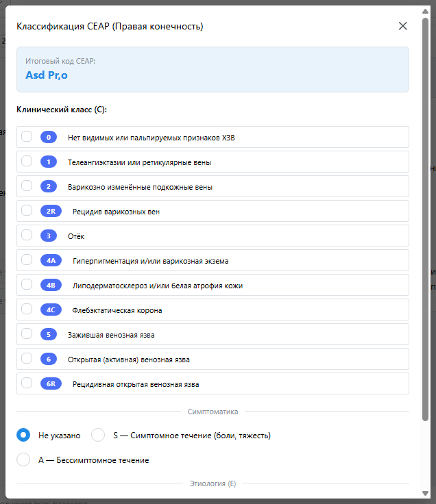Click the Зажившая венозная язва label
Viewport: 436px width, 504px height.
111,335
